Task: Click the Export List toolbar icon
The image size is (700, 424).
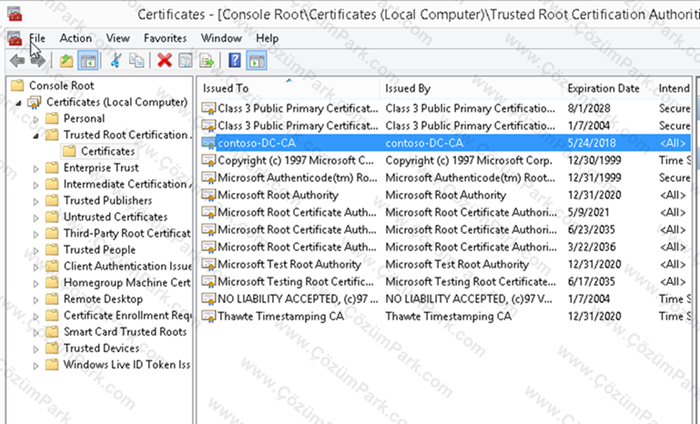Action: tap(207, 60)
